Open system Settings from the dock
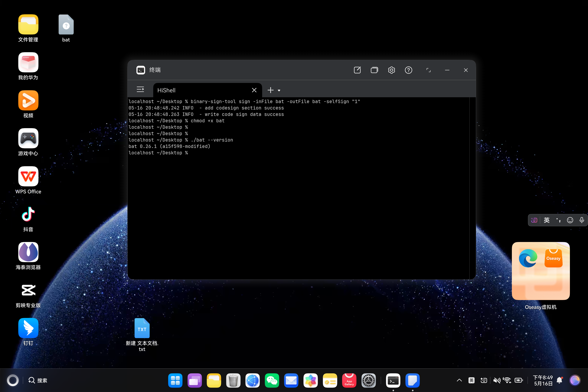The height and width of the screenshot is (392, 588). [x=368, y=381]
